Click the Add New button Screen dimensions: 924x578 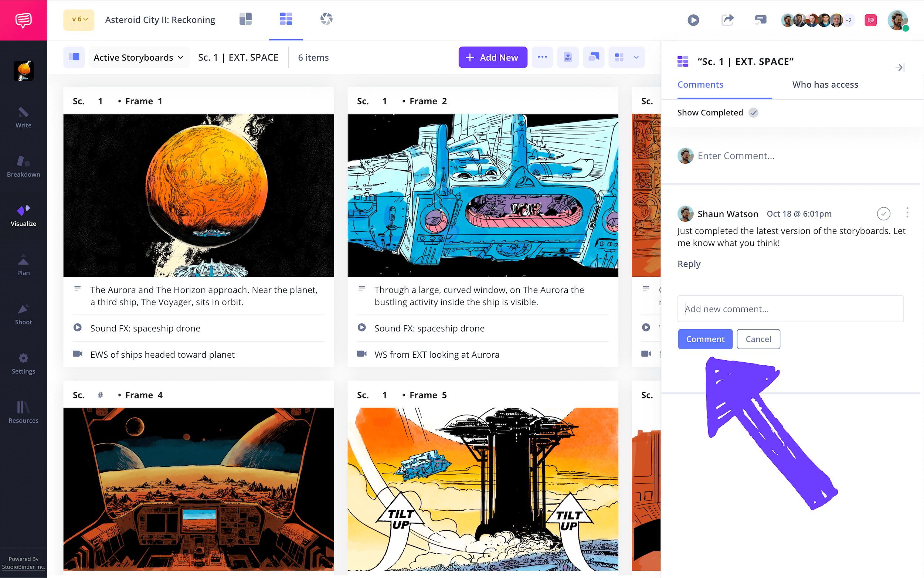(x=492, y=57)
